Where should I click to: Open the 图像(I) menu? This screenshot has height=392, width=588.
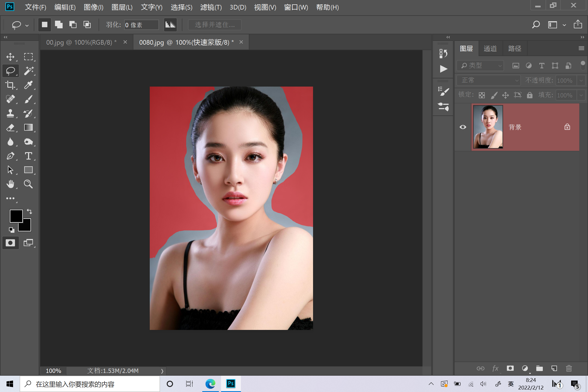click(x=94, y=7)
